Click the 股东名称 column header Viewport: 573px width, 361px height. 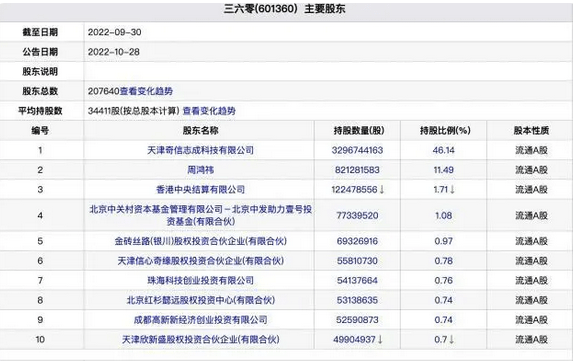pyautogui.click(x=200, y=130)
